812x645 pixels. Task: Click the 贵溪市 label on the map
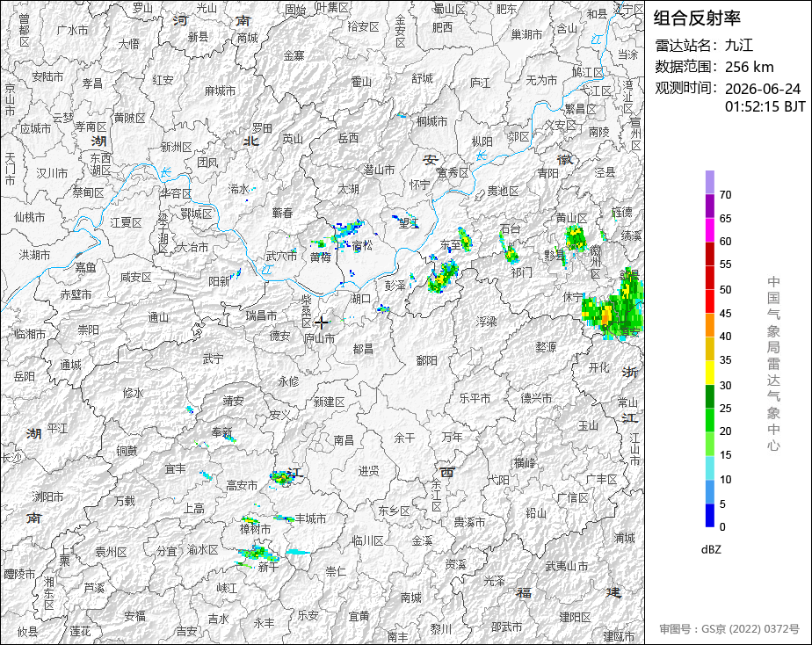(x=469, y=522)
